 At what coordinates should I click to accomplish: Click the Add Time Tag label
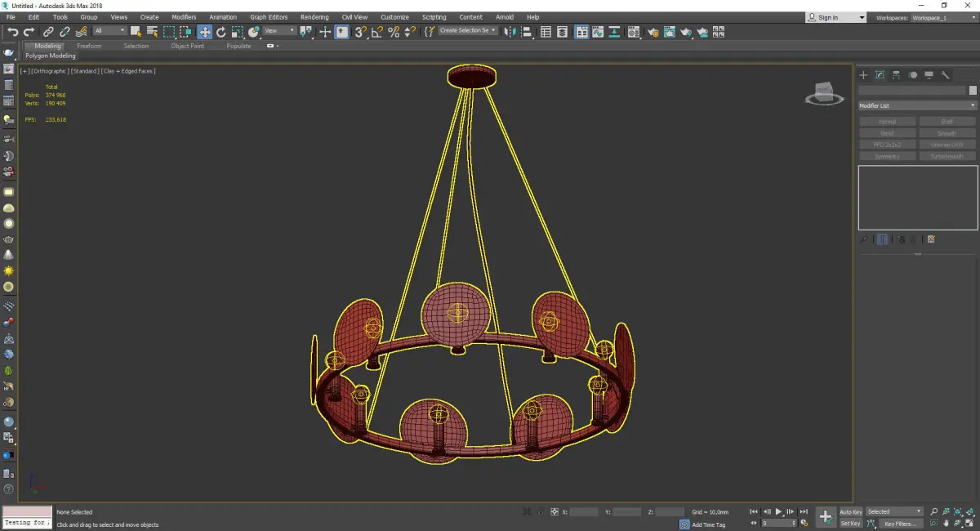[709, 524]
